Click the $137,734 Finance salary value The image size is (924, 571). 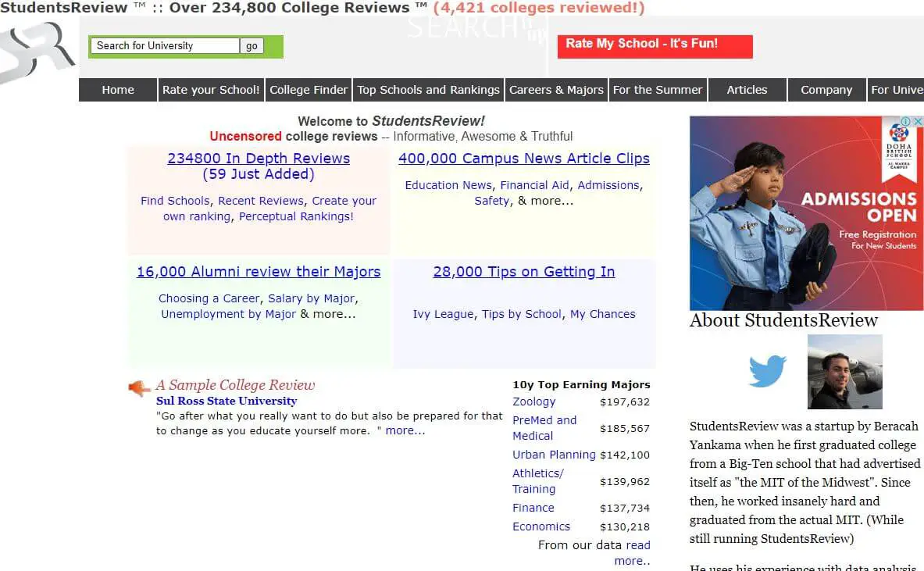pyautogui.click(x=625, y=508)
